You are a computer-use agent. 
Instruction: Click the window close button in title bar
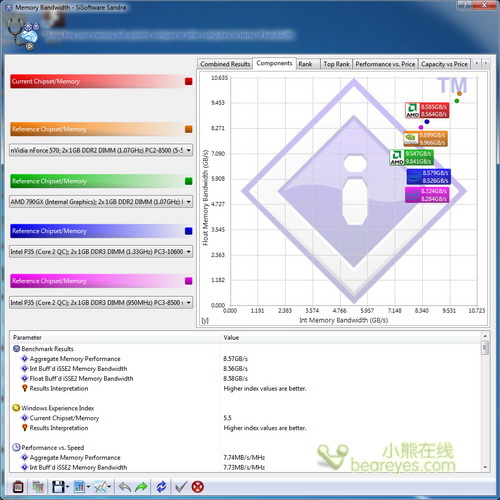485,4
